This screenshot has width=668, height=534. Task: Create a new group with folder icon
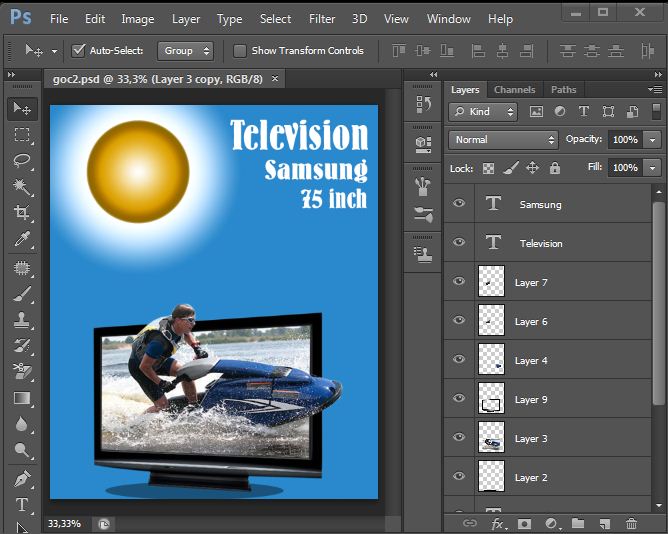578,523
